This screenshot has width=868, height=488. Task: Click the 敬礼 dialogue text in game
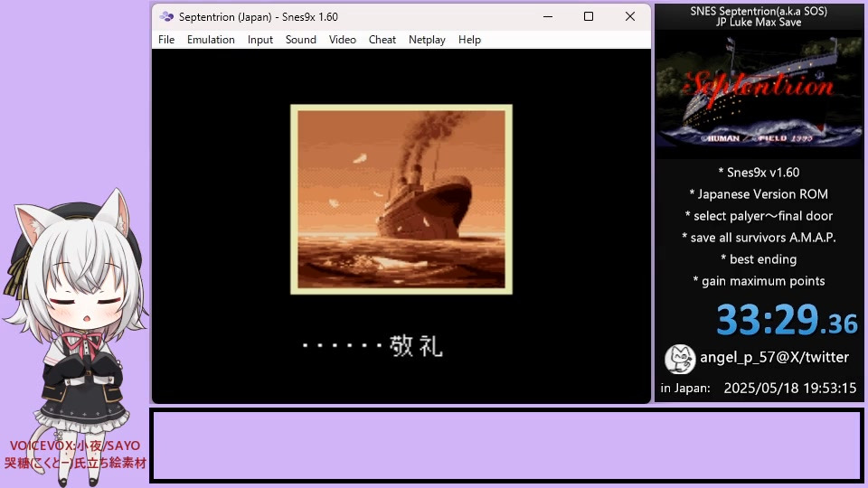point(416,346)
